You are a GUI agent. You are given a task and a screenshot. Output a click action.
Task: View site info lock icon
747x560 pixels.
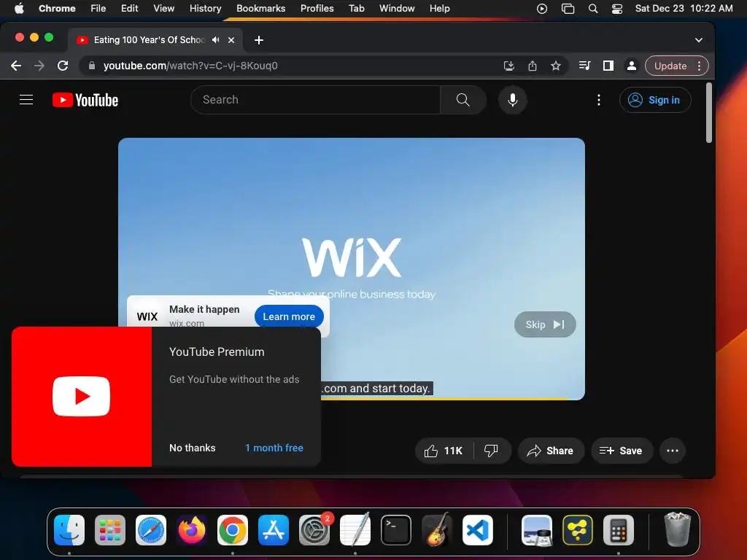(92, 66)
